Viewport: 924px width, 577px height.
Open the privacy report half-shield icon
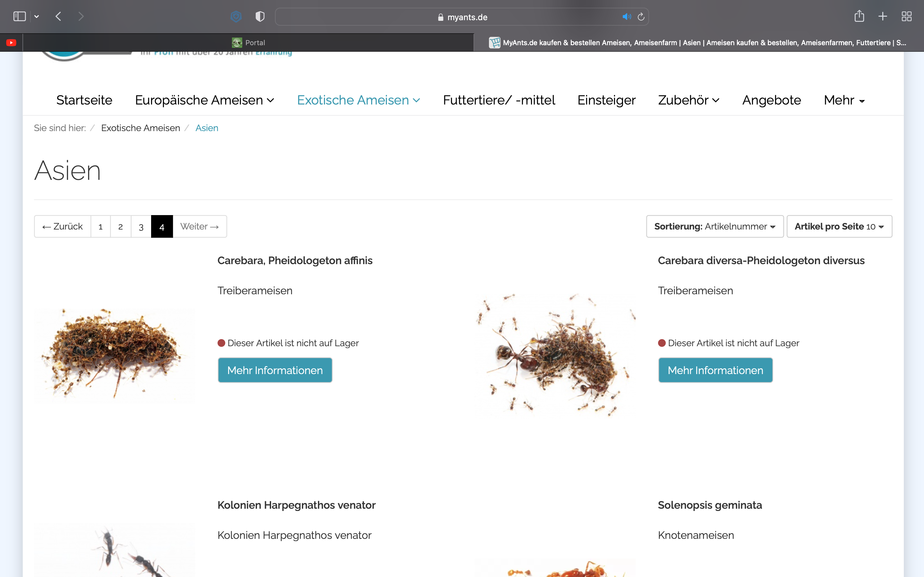tap(260, 16)
